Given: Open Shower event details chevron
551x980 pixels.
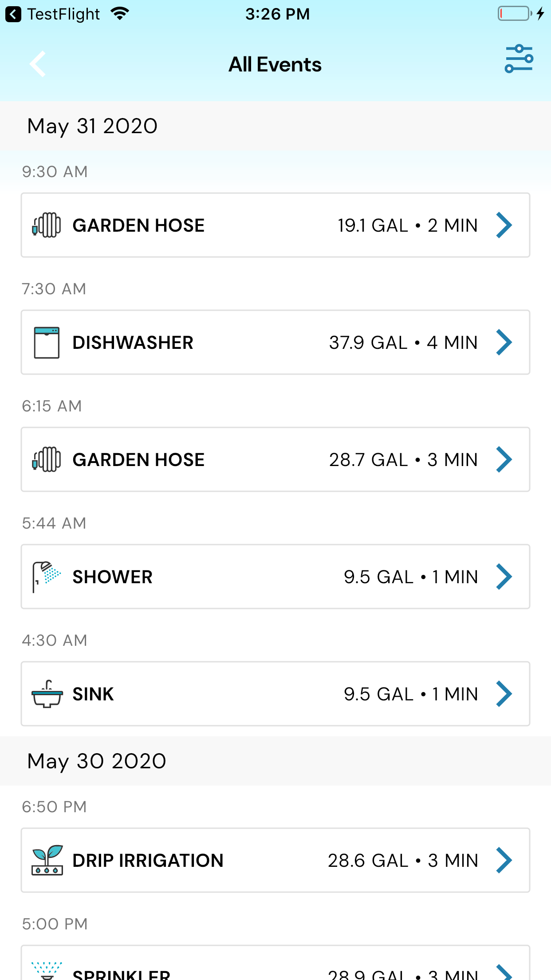Looking at the screenshot, I should pyautogui.click(x=504, y=577).
